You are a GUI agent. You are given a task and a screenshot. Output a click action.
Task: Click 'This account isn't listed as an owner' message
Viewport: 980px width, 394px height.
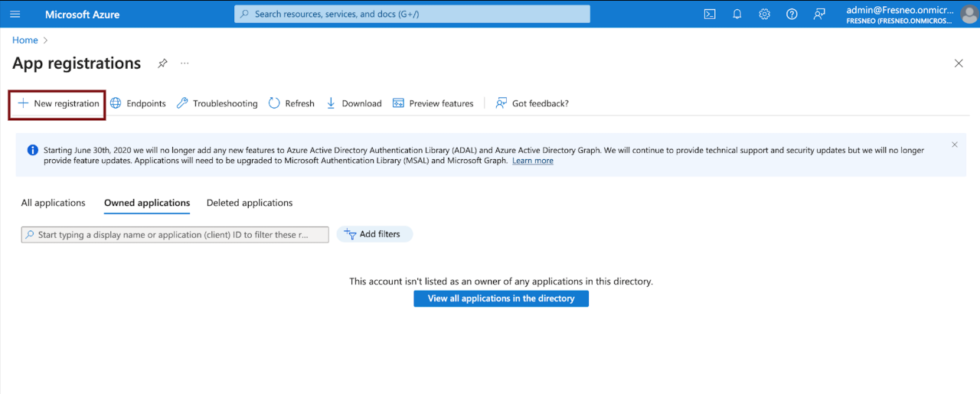click(501, 282)
